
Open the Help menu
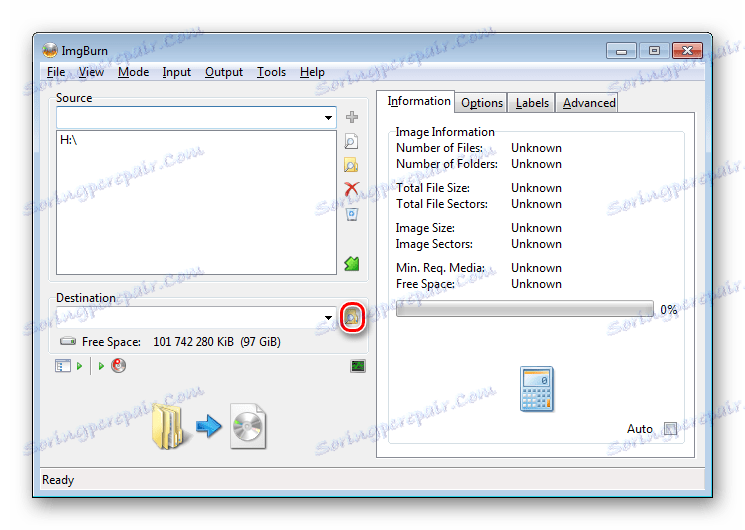(312, 72)
